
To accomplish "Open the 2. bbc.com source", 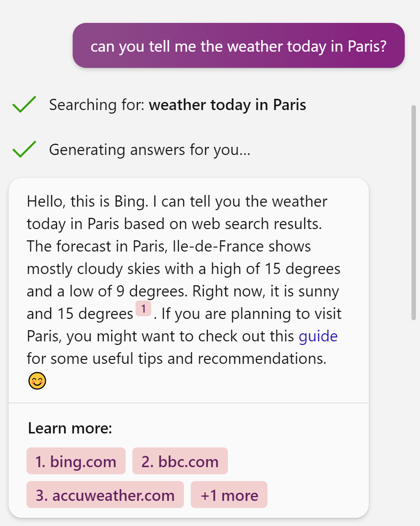I will [180, 461].
